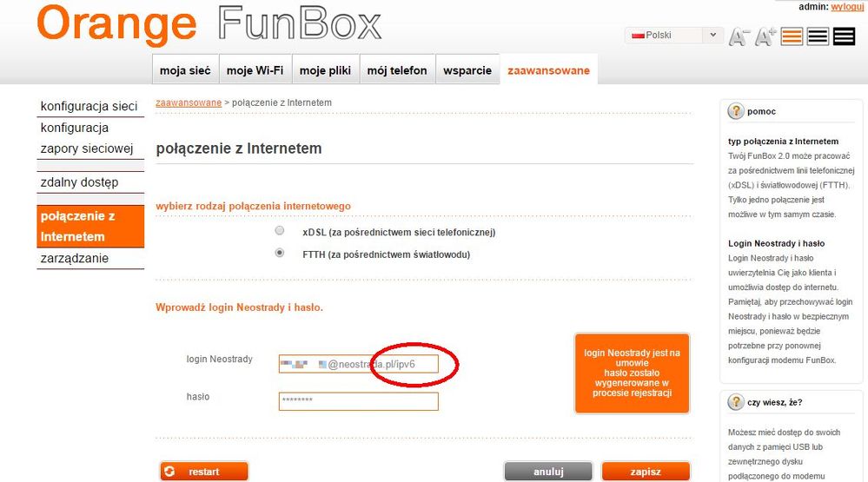Select the orange-lines contrast theme icon
The width and height of the screenshot is (868, 482).
point(792,36)
